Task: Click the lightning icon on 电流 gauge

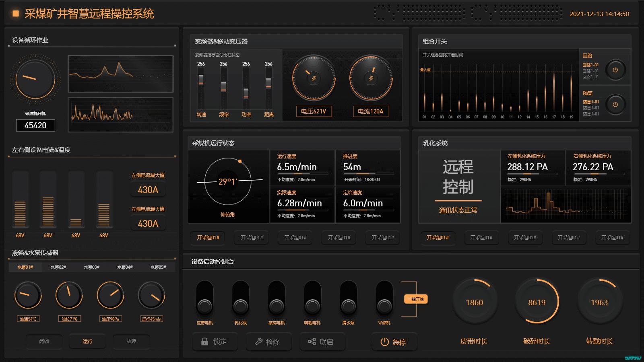Action: [371, 78]
